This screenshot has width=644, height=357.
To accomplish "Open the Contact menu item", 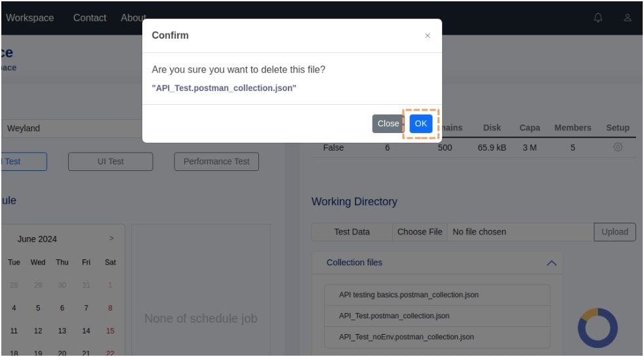I will 90,18.
